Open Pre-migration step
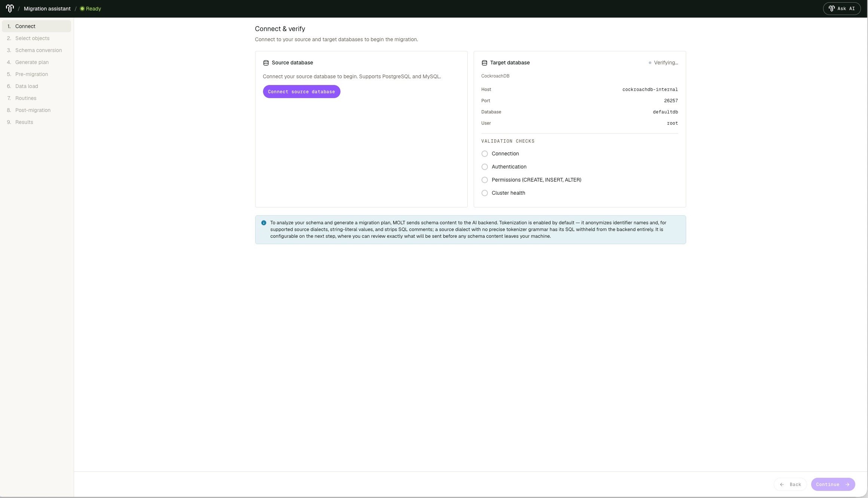 tap(36, 74)
